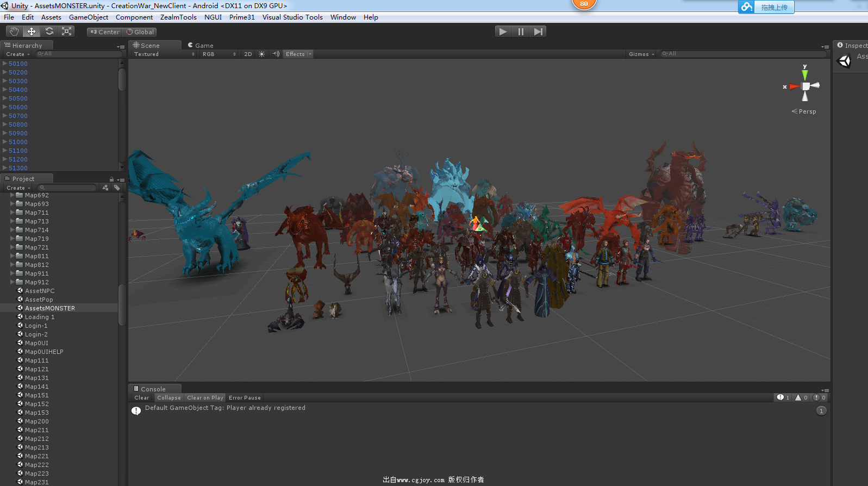Open the Assets menu
The height and width of the screenshot is (486, 868).
tap(51, 17)
